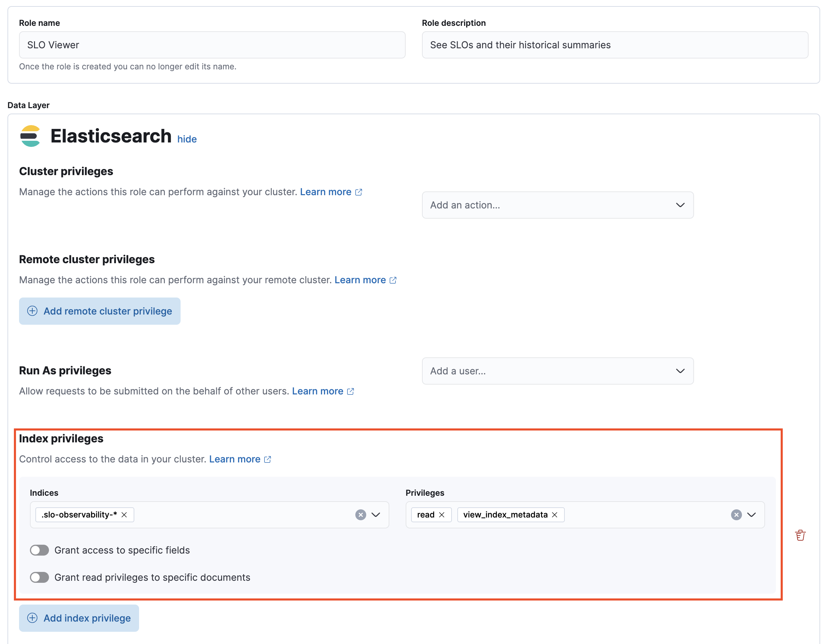Expand the Privileges combo box chevron
829x644 pixels.
[751, 514]
